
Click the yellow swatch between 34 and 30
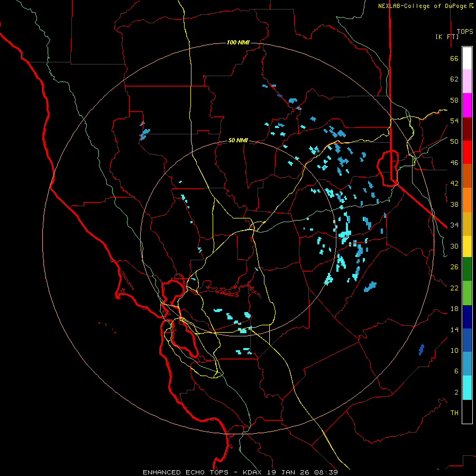point(467,246)
